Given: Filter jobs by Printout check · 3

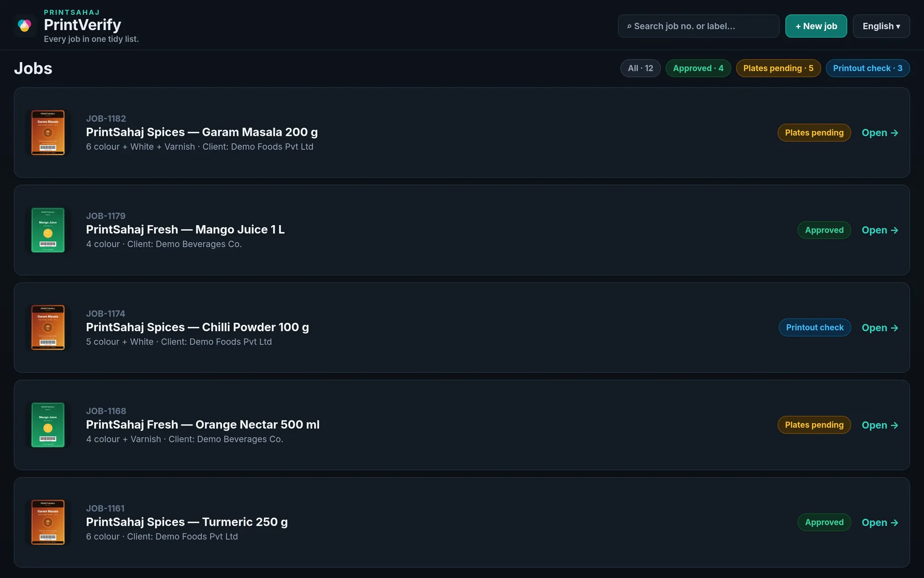Looking at the screenshot, I should coord(868,68).
